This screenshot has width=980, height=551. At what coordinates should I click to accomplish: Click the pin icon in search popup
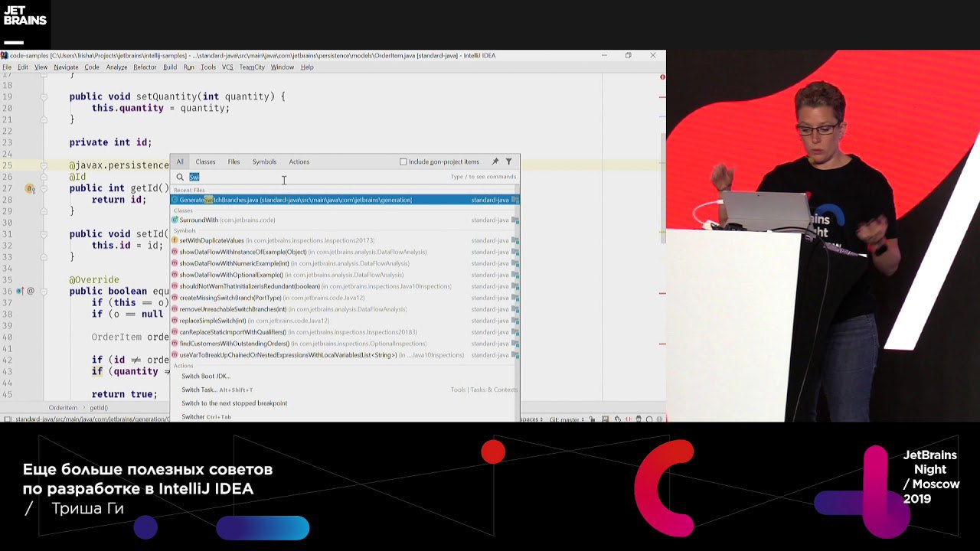495,161
